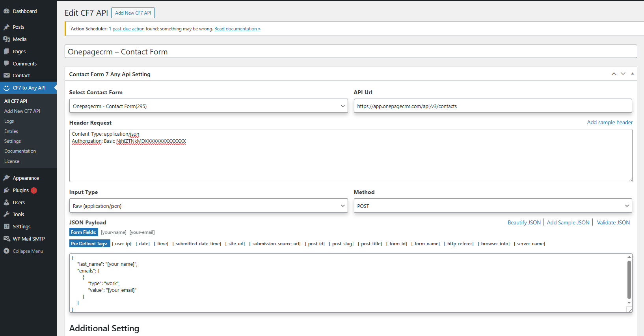The height and width of the screenshot is (336, 644).
Task: Go to Entries submenu item
Action: (11, 131)
